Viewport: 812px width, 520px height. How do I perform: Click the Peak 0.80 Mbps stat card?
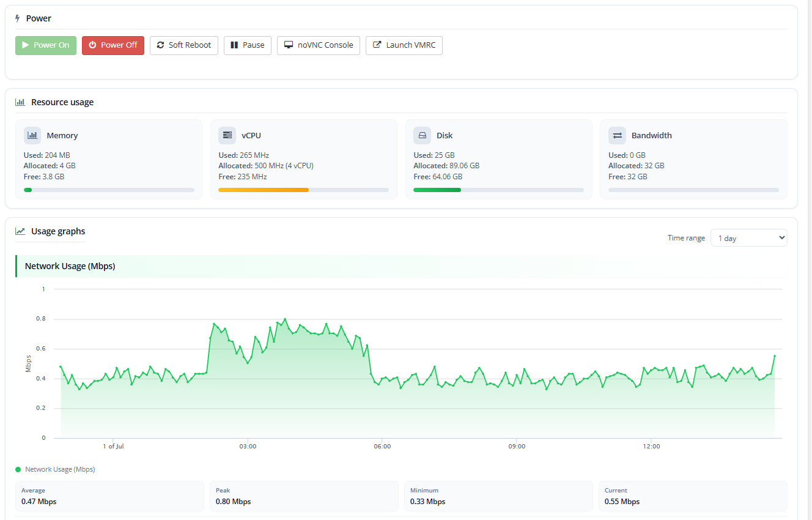click(x=304, y=496)
